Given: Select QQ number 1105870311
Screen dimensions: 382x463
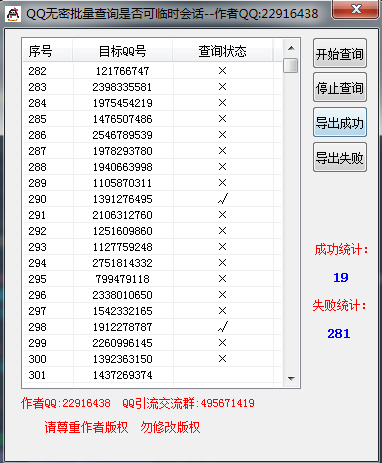Looking at the screenshot, I should pyautogui.click(x=123, y=183).
